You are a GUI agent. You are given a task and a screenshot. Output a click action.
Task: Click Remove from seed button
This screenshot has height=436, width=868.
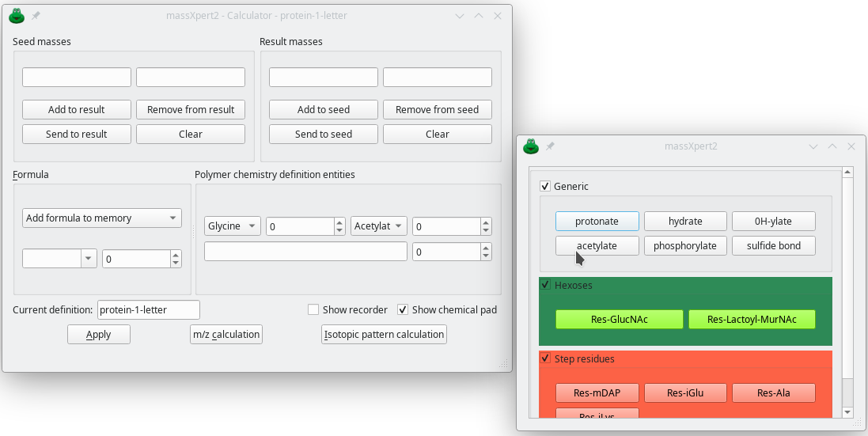(x=438, y=109)
